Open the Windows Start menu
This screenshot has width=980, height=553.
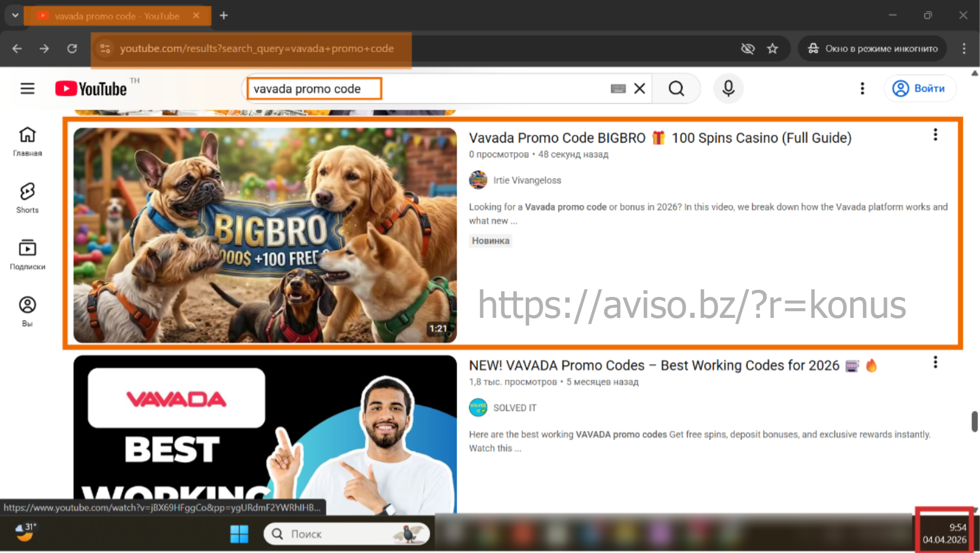239,534
